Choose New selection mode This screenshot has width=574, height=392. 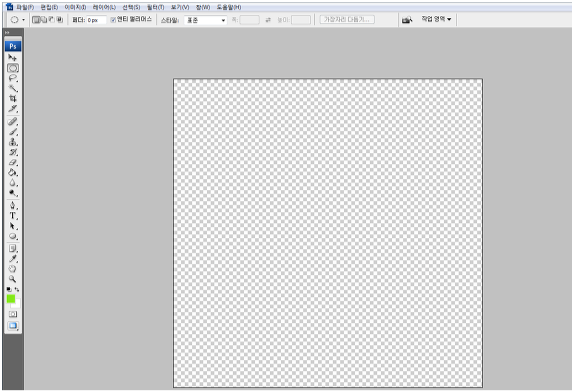[36, 20]
